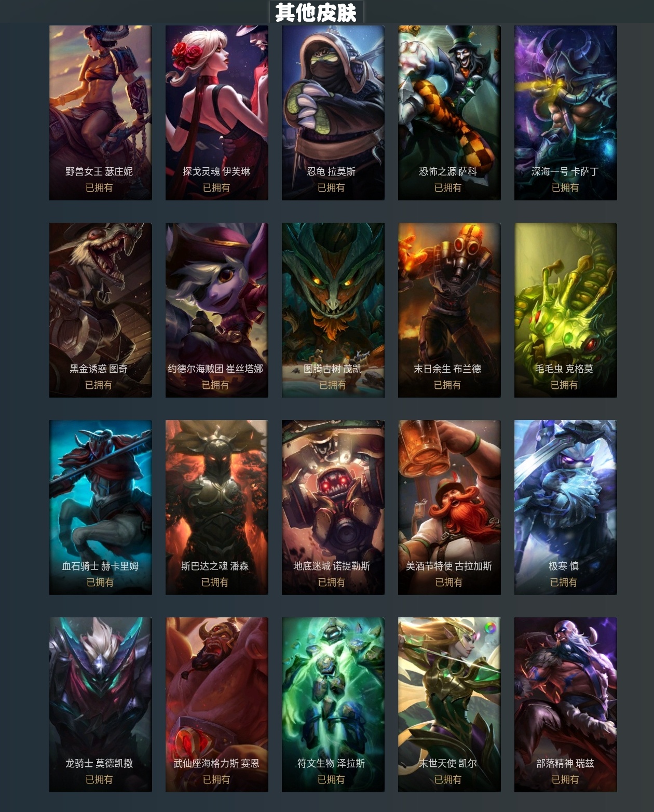Screen dimensions: 654x812
Task: Click the 斯巴达之魂 潘森 skin image
Action: coord(217,507)
